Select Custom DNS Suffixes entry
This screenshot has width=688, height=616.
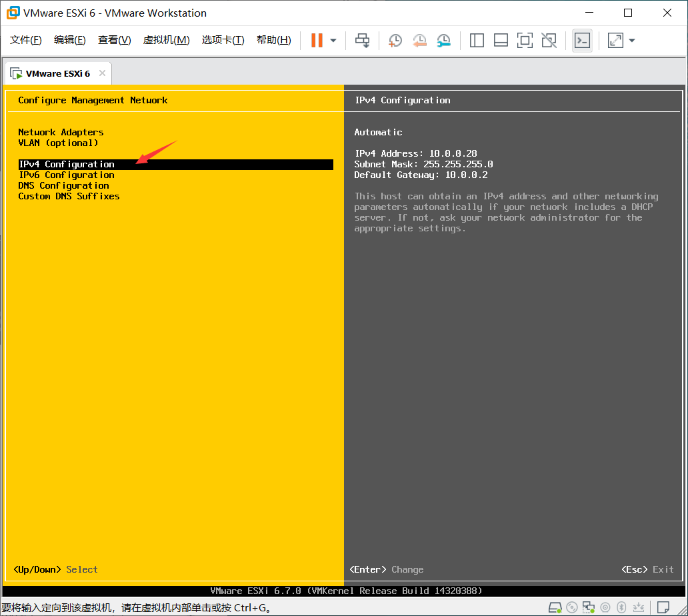[x=69, y=196]
